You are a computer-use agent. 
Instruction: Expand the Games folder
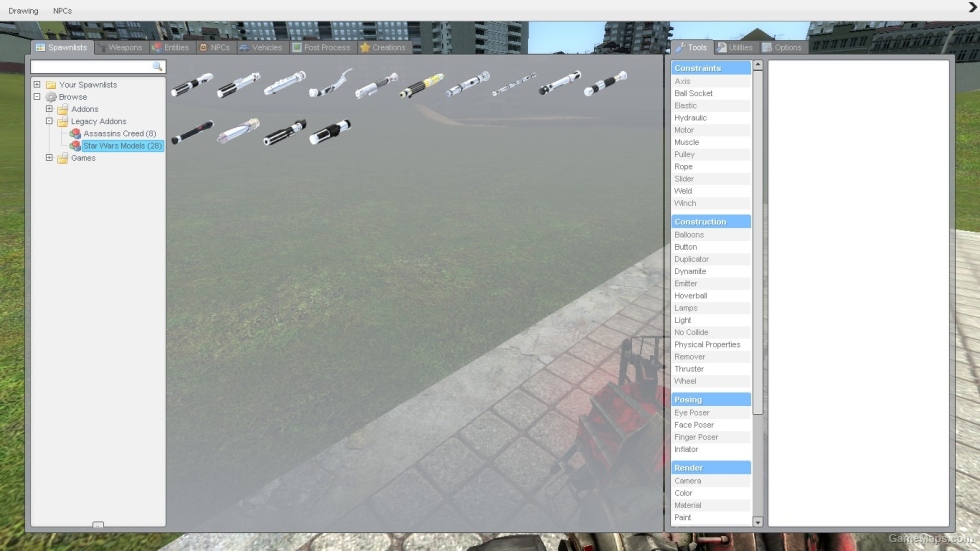49,157
